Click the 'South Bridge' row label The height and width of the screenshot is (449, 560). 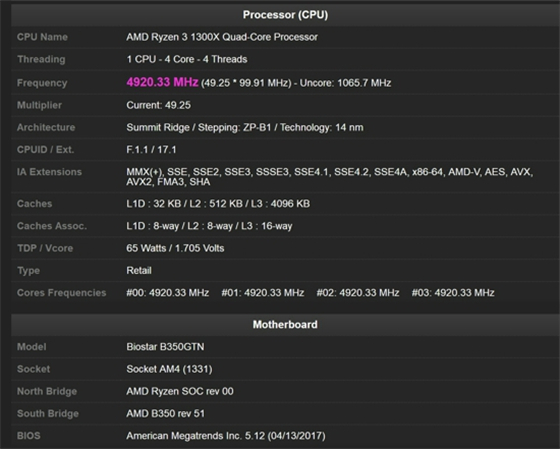tap(48, 413)
